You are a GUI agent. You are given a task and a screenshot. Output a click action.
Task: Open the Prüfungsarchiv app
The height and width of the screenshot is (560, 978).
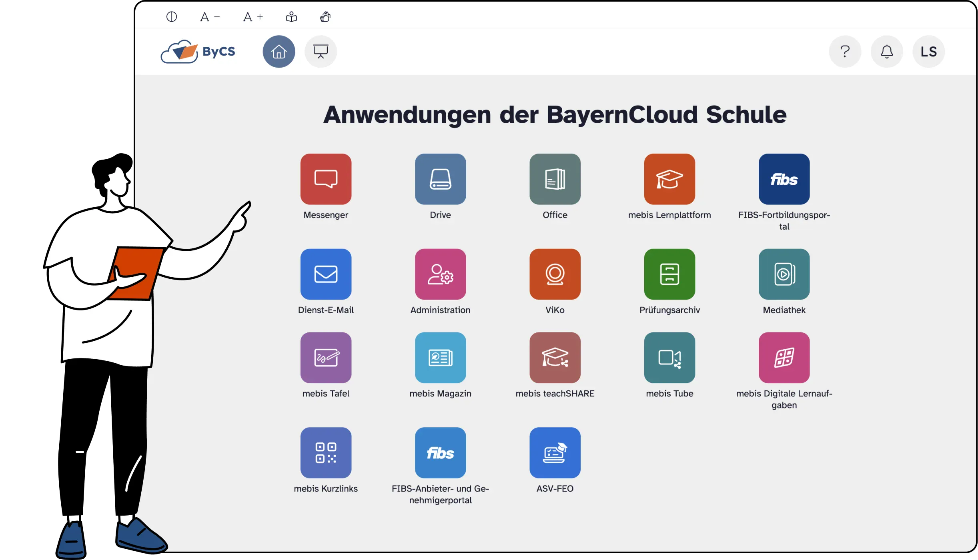point(669,274)
